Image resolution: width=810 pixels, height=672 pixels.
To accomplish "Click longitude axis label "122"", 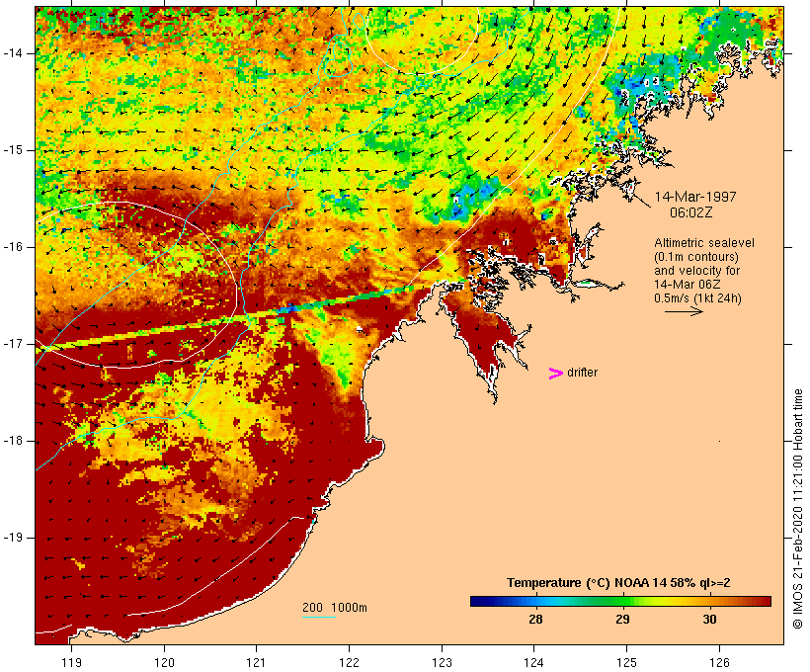I will coord(350,662).
